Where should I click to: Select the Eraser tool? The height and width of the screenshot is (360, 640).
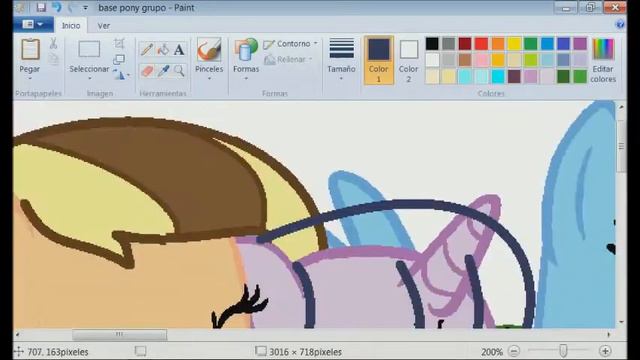[x=147, y=71]
